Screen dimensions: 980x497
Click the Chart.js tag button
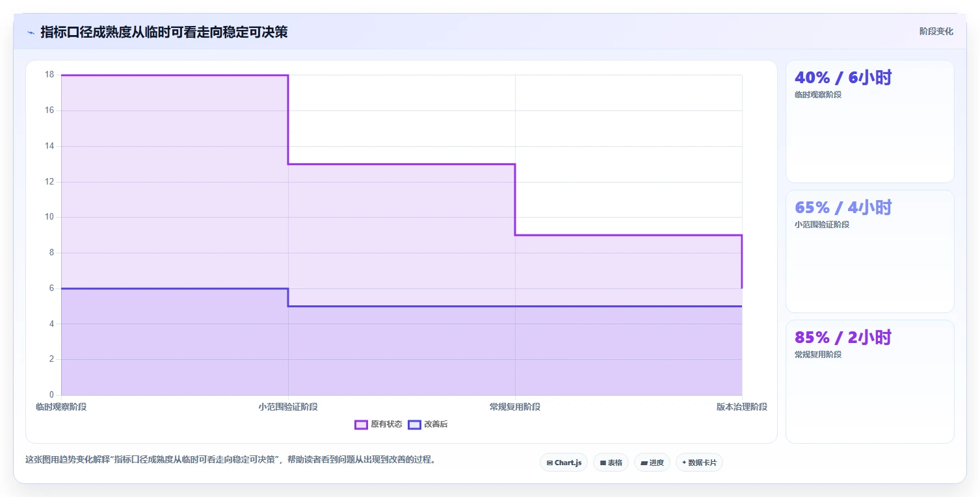[x=564, y=463]
